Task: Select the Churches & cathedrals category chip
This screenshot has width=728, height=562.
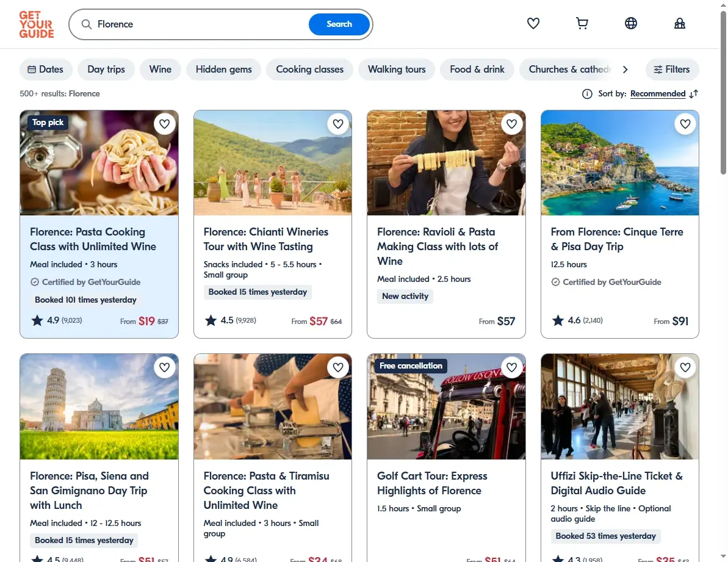Action: (x=569, y=70)
